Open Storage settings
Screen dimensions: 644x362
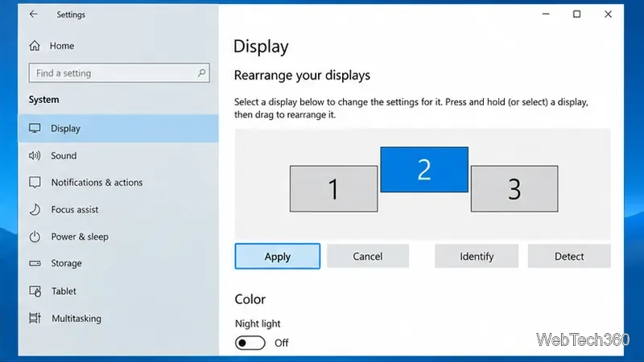118,264
